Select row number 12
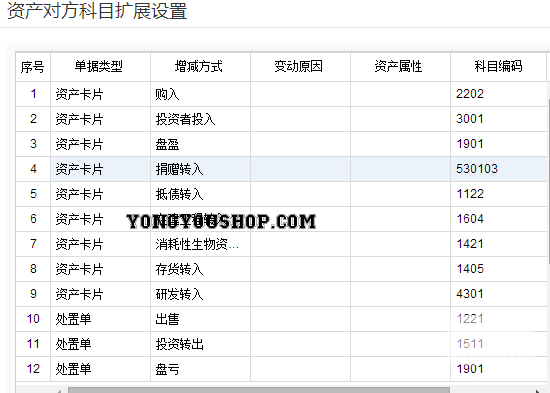The width and height of the screenshot is (550, 393). pyautogui.click(x=33, y=369)
